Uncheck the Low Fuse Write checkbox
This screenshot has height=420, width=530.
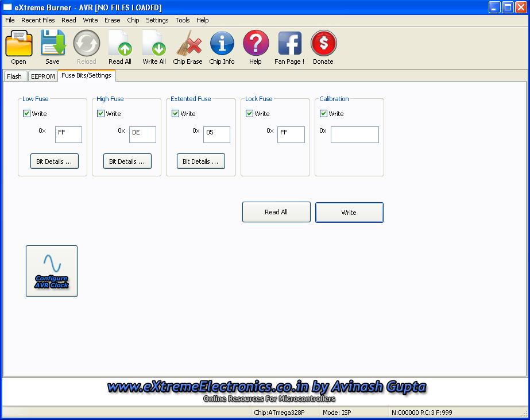(x=26, y=114)
